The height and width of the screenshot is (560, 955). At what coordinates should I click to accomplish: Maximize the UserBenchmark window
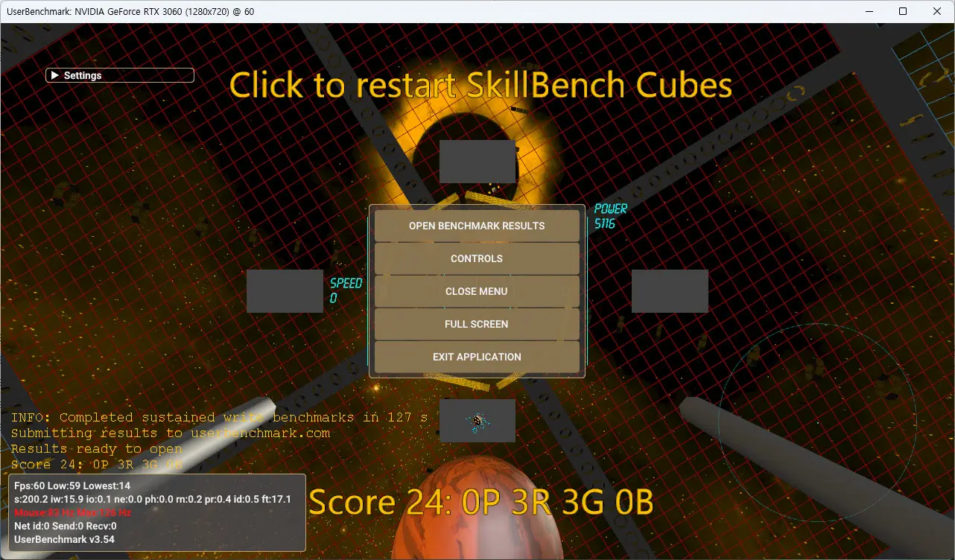pyautogui.click(x=903, y=11)
